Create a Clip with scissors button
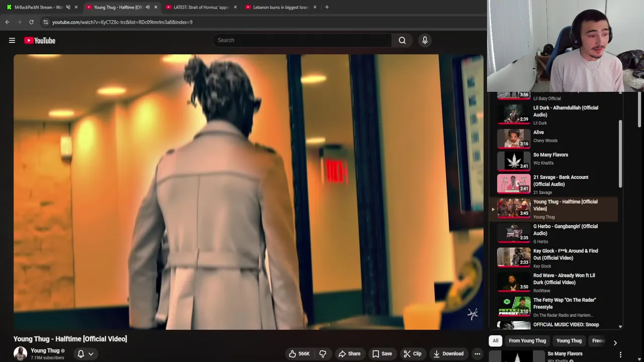This screenshot has height=362, width=644. (x=413, y=354)
